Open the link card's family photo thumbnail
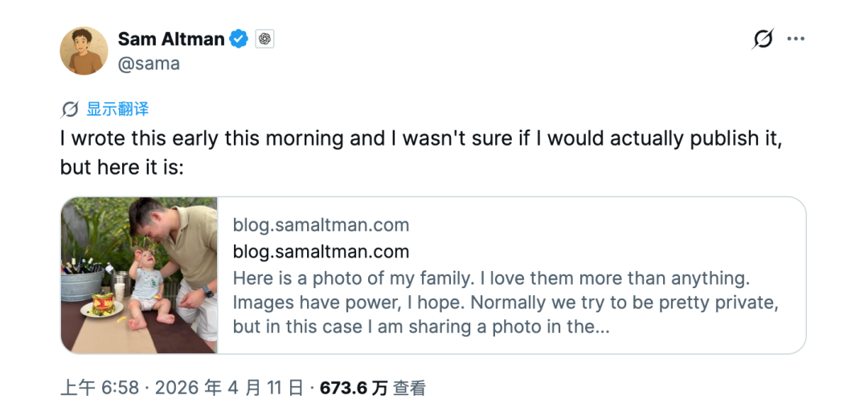 pos(139,275)
